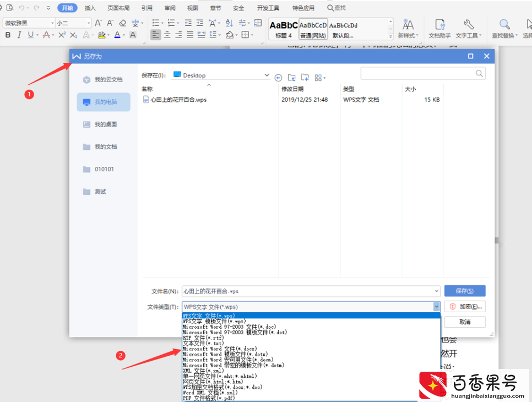
Task: Center align text in ribbon
Action: [167, 35]
